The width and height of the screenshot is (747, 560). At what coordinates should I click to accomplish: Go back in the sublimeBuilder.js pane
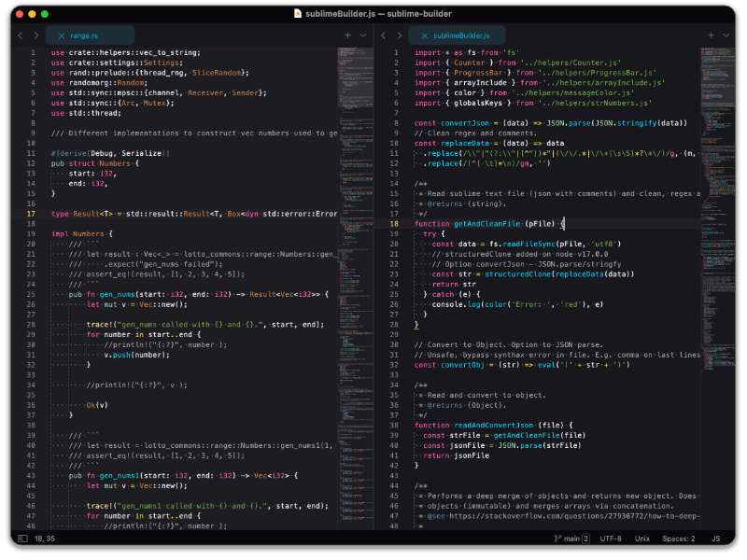pyautogui.click(x=384, y=35)
